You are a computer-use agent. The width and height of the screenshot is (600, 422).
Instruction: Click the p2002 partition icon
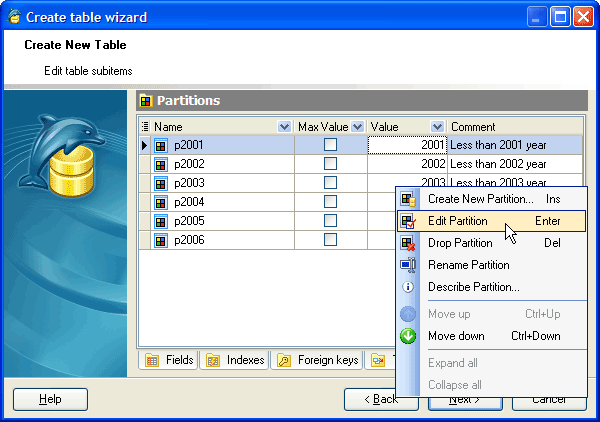click(x=161, y=165)
